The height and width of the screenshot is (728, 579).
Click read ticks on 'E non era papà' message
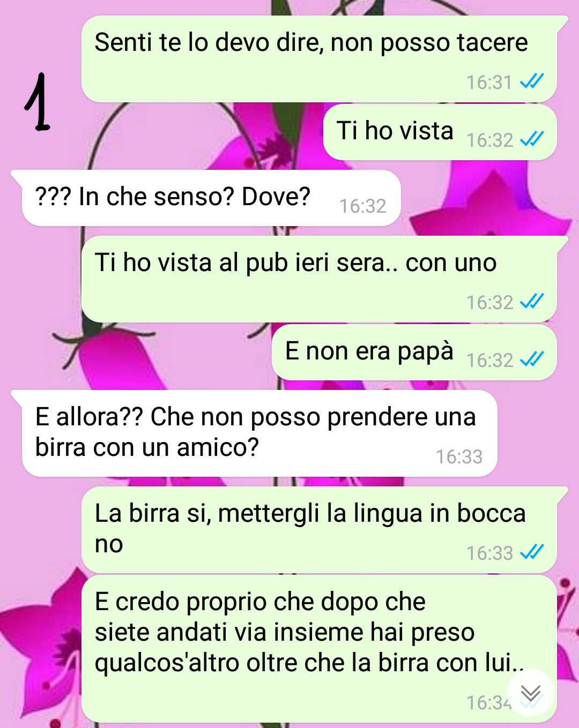(x=532, y=359)
